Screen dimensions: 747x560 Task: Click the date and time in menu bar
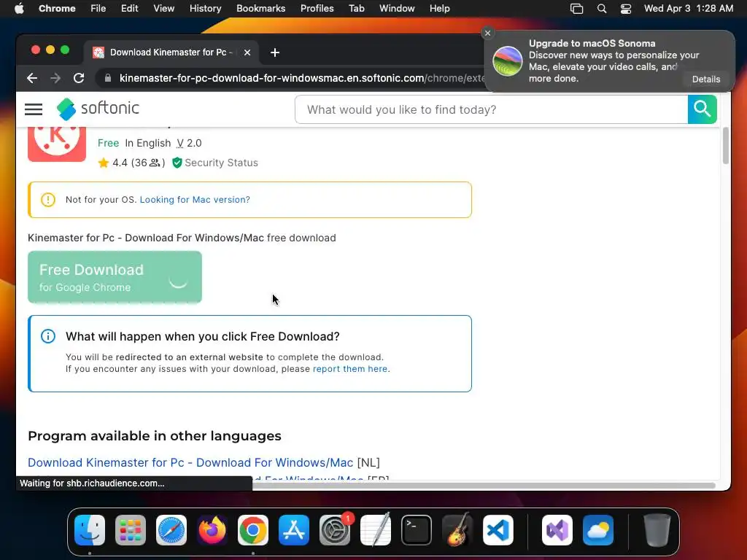pyautogui.click(x=689, y=9)
